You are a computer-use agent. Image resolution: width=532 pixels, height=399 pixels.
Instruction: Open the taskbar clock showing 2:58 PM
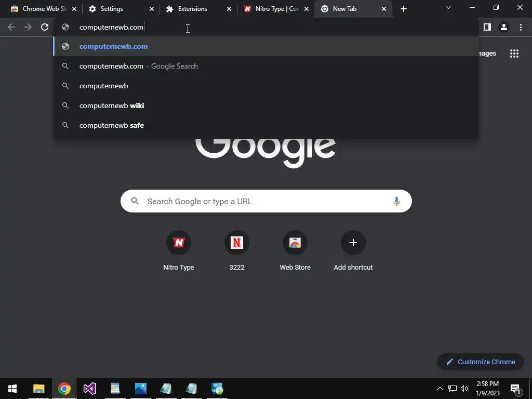[487, 389]
